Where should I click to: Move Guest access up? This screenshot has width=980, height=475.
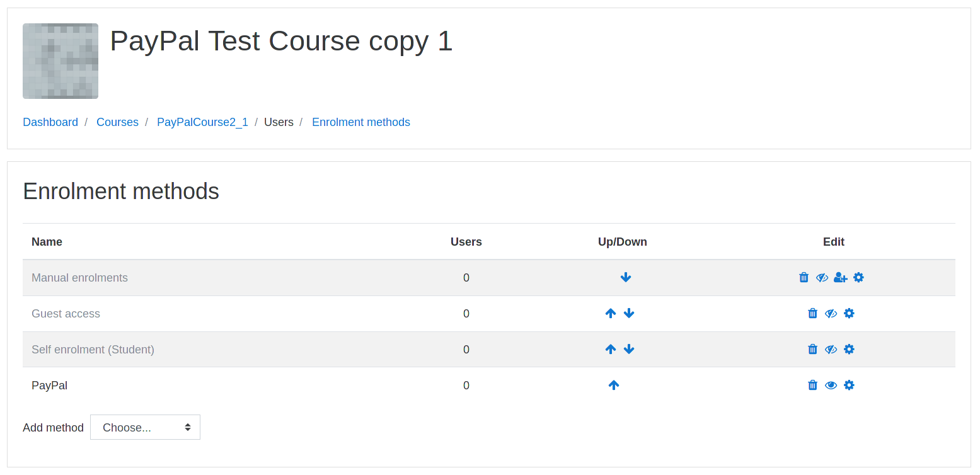[x=611, y=313]
